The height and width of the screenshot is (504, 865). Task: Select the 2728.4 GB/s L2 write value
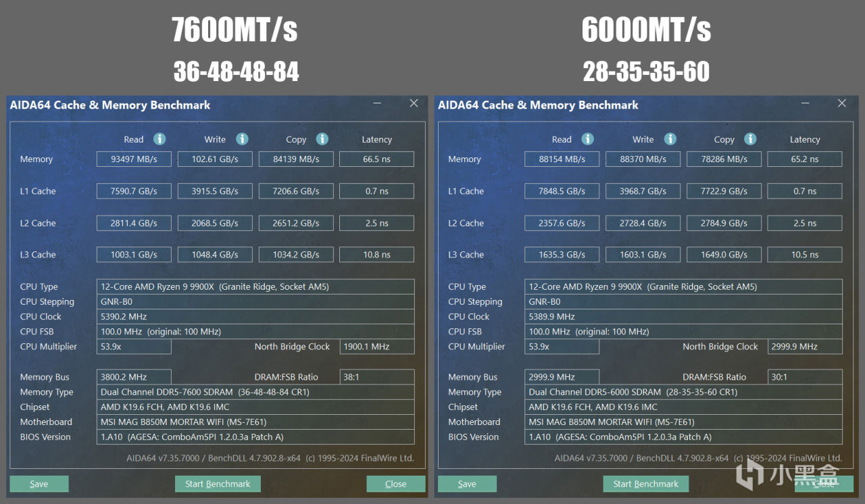click(x=643, y=223)
